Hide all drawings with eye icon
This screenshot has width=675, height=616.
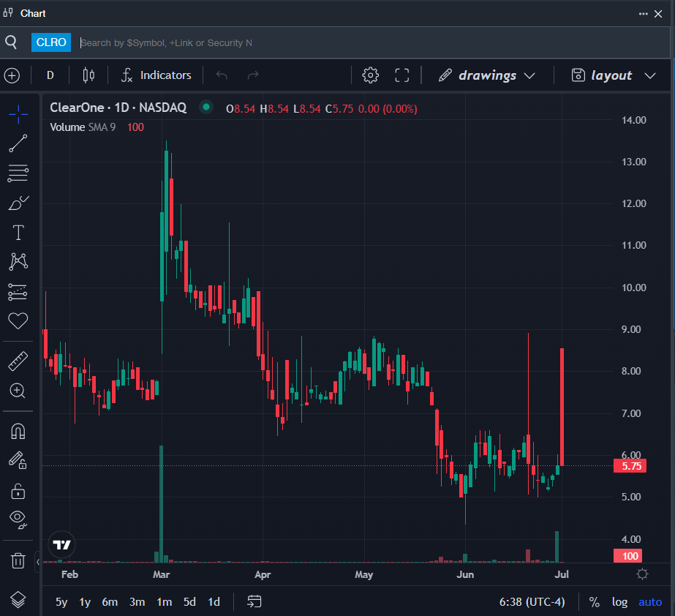click(18, 520)
